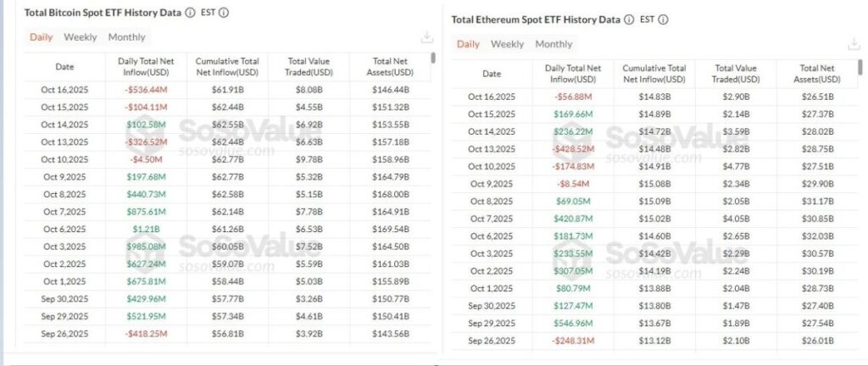
Task: Switch Ethereum ETF data to Weekly
Action: 508,44
